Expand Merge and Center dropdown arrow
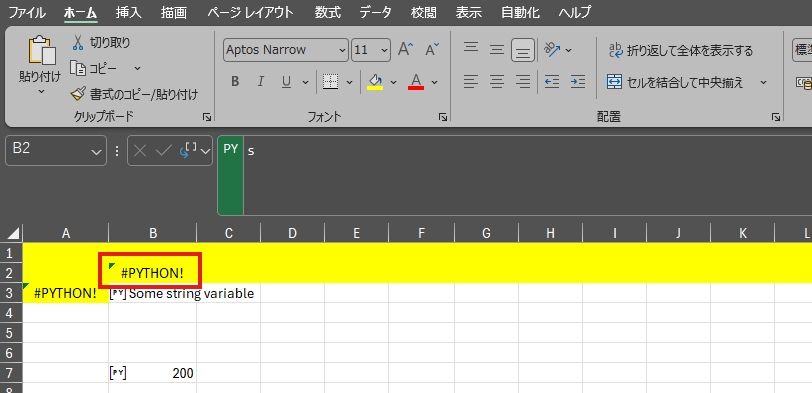Image resolution: width=812 pixels, height=393 pixels. pyautogui.click(x=763, y=82)
